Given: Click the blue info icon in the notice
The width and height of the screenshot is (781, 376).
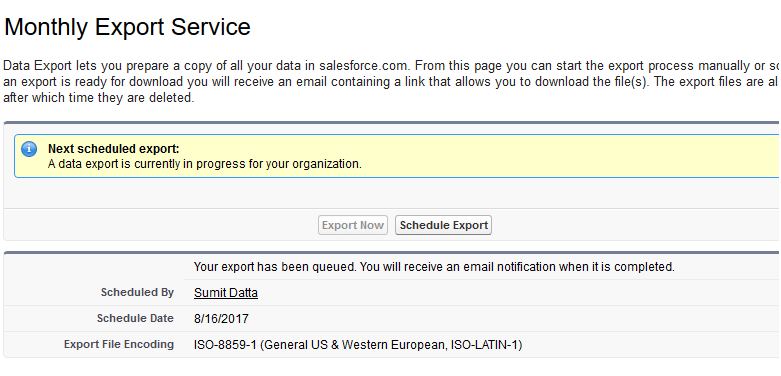Looking at the screenshot, I should point(29,148).
